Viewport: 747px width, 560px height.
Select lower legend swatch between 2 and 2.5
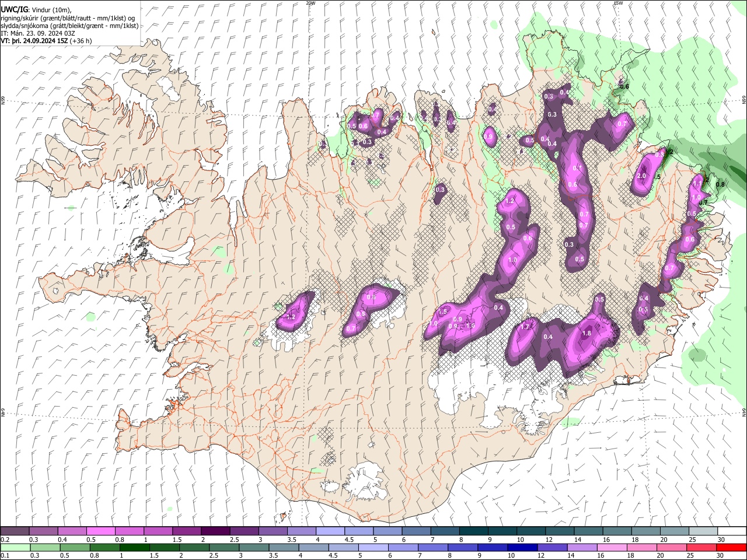tap(194, 547)
